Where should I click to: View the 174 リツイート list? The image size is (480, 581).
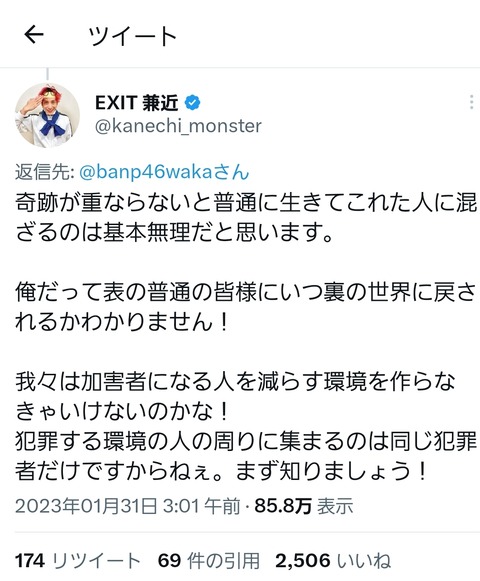(77, 561)
